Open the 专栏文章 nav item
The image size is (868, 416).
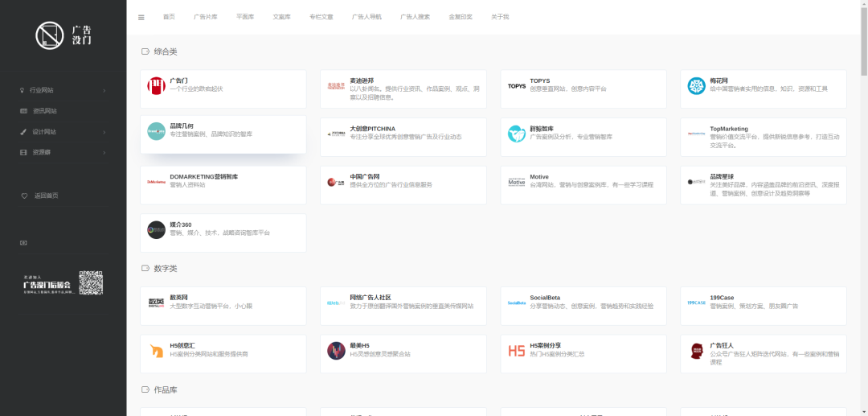(321, 17)
